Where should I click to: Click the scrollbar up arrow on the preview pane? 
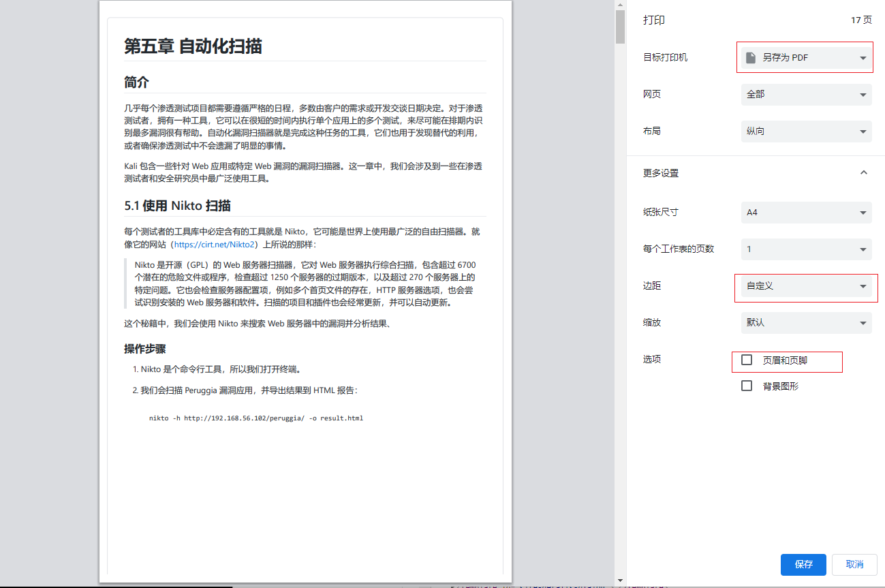(x=620, y=5)
